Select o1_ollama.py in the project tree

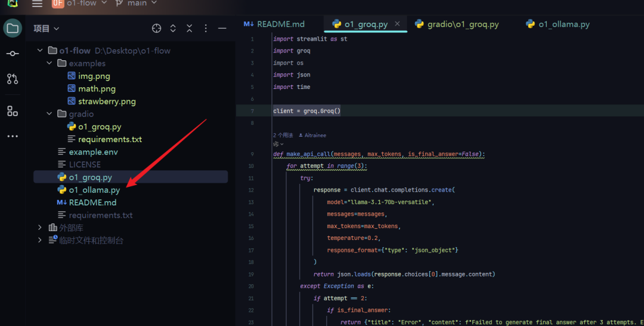[94, 190]
